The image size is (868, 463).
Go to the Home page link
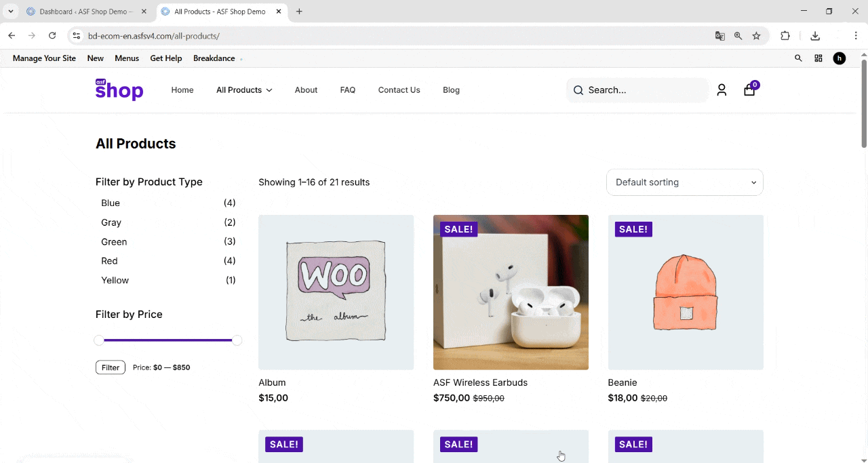coord(182,90)
